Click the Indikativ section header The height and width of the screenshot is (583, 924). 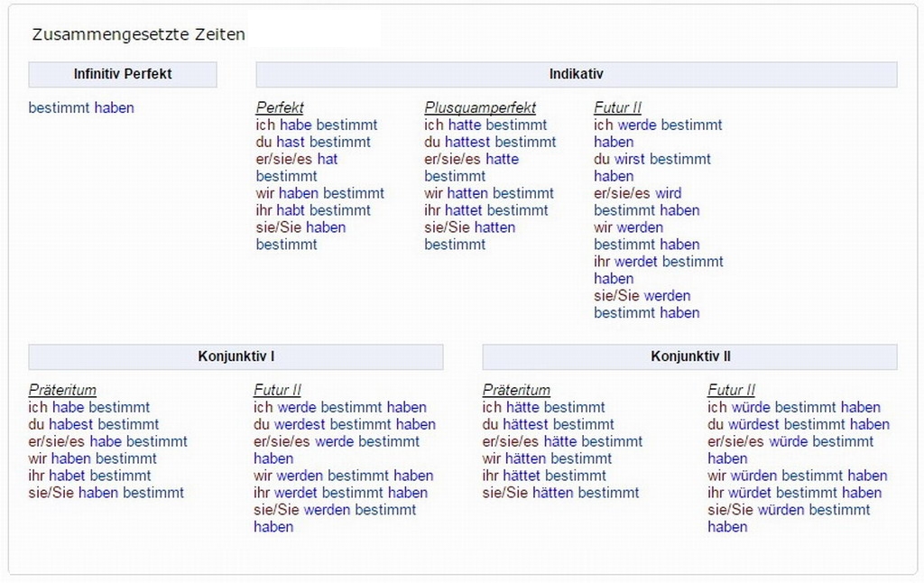(x=576, y=74)
